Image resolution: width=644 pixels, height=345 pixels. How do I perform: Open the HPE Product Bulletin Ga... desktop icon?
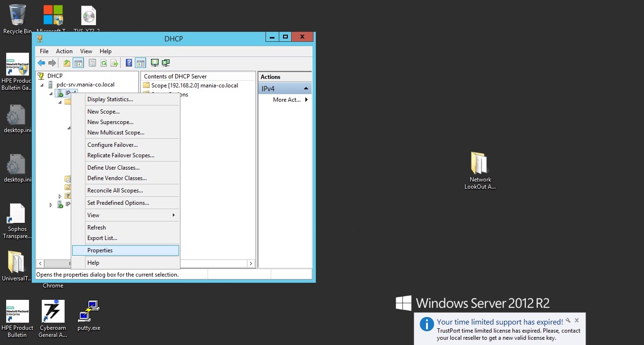tap(17, 72)
